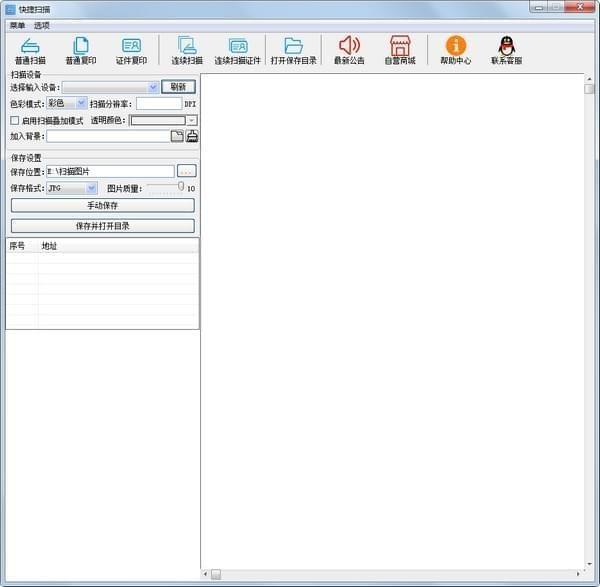
Task: Click the 普通复印 copy icon
Action: click(x=81, y=51)
